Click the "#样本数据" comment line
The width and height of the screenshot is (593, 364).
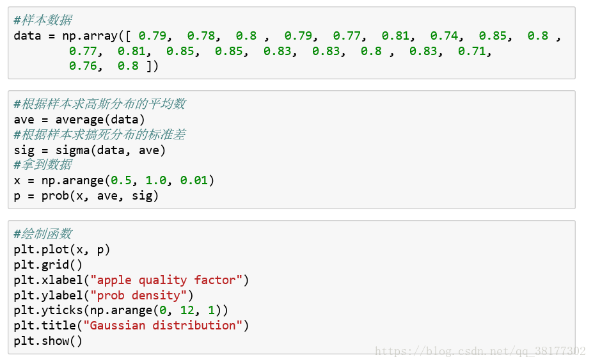tap(43, 20)
